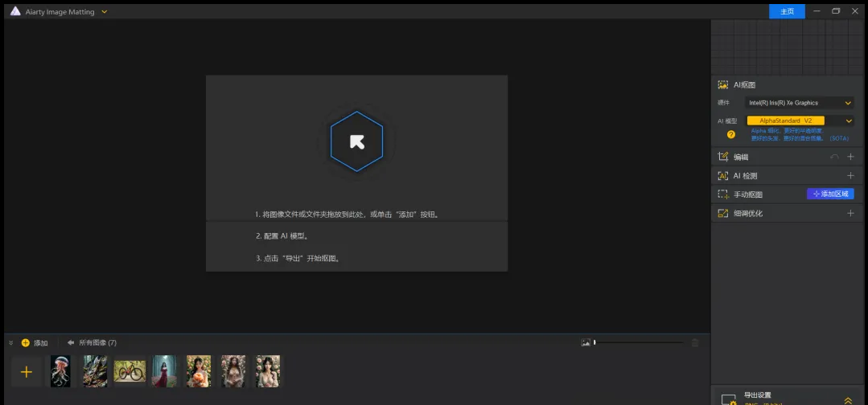Click the Aiarty app logo icon
This screenshot has height=405, width=868.
15,11
